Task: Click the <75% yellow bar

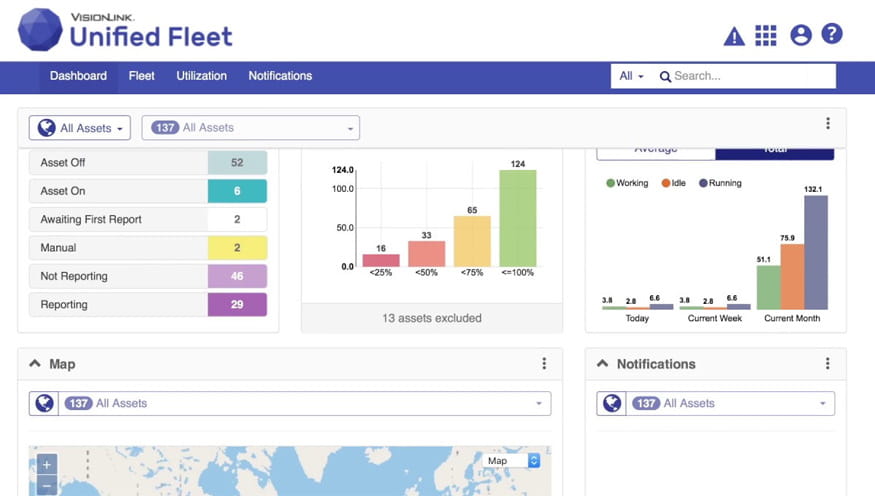Action: (472, 241)
